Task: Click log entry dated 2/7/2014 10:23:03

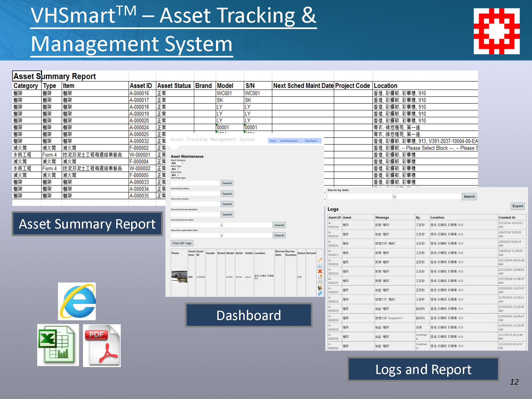Action: point(427,225)
